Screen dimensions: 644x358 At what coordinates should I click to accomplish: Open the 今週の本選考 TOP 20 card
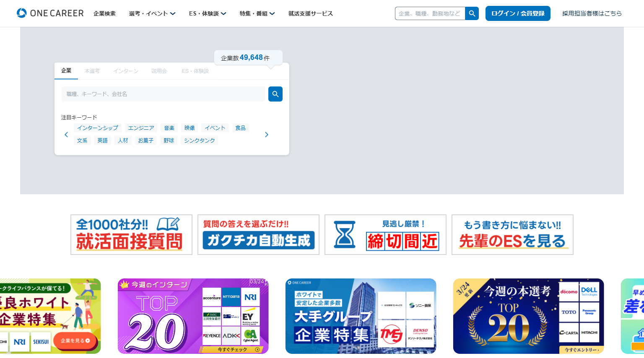[x=528, y=316]
